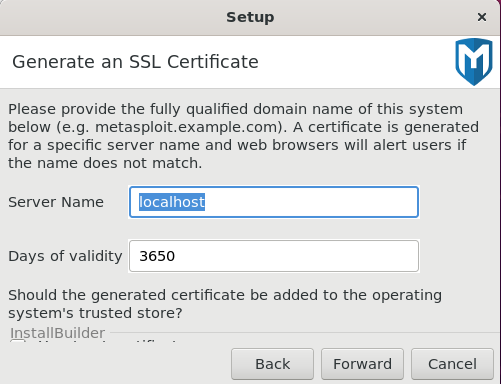Image resolution: width=501 pixels, height=384 pixels.
Task: Click the Server Name label
Action: [56, 202]
